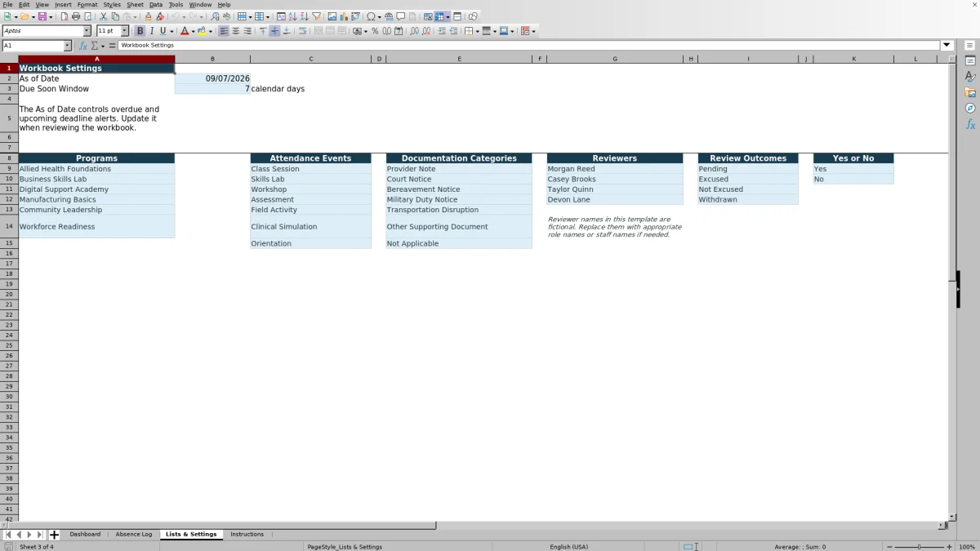Open the font name dropdown arrow
Image resolution: width=980 pixels, height=551 pixels.
[x=87, y=31]
